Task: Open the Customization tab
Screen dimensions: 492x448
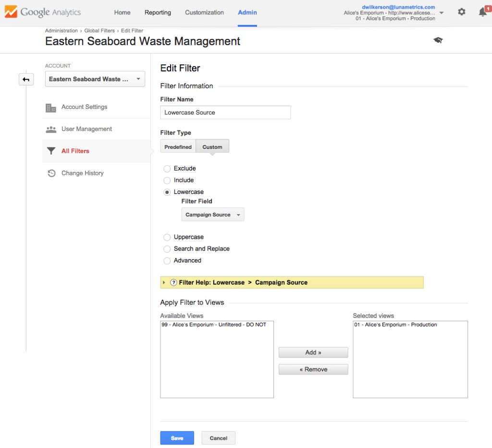Action: tap(205, 12)
